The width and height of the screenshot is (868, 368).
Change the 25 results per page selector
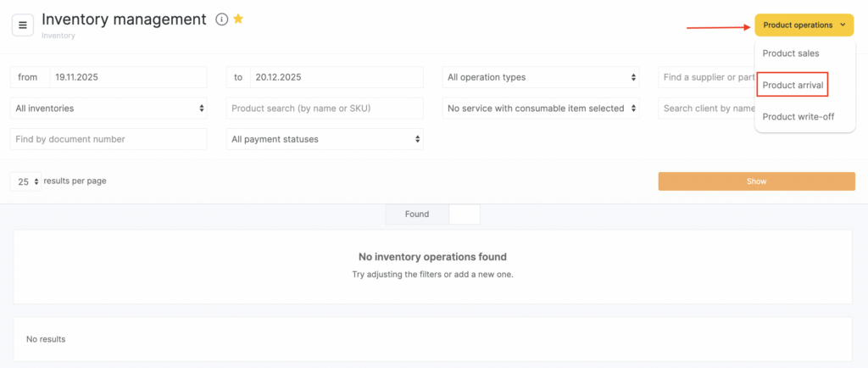(26, 181)
